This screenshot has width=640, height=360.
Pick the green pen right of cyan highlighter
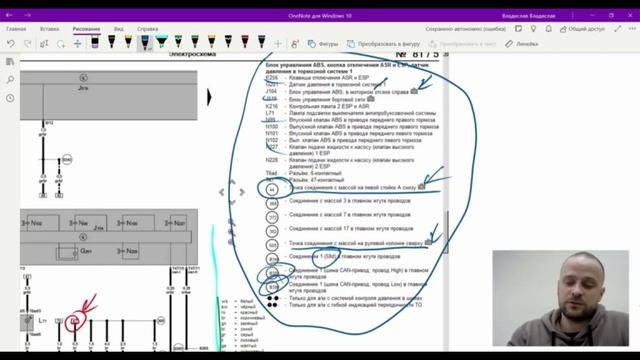(x=178, y=42)
